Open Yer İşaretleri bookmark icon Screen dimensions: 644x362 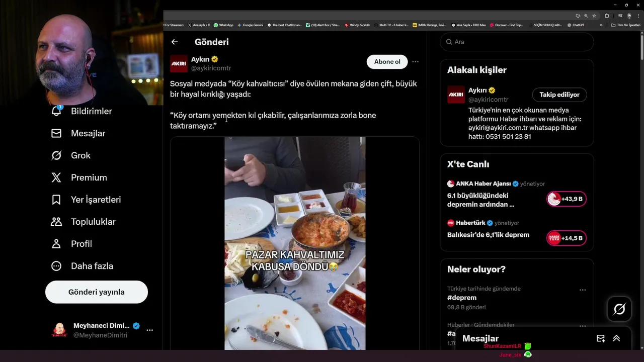[56, 200]
